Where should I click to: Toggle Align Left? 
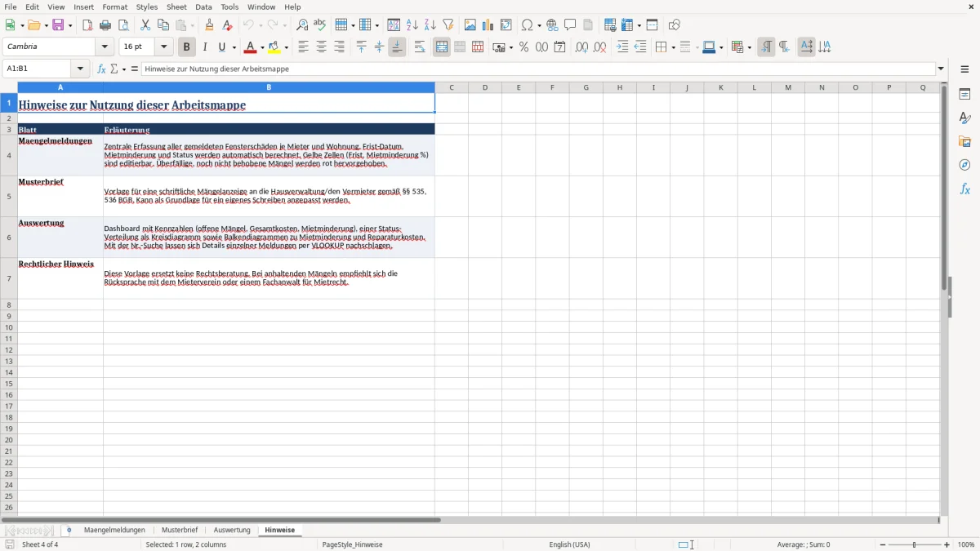(303, 47)
